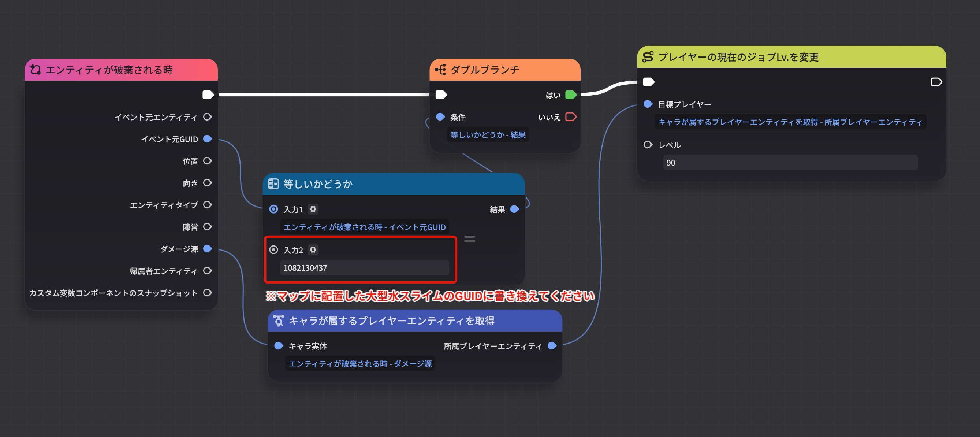Click the エンティティが破棄される時 - ダメージ源 reference chip
This screenshot has width=980, height=437.
[361, 363]
